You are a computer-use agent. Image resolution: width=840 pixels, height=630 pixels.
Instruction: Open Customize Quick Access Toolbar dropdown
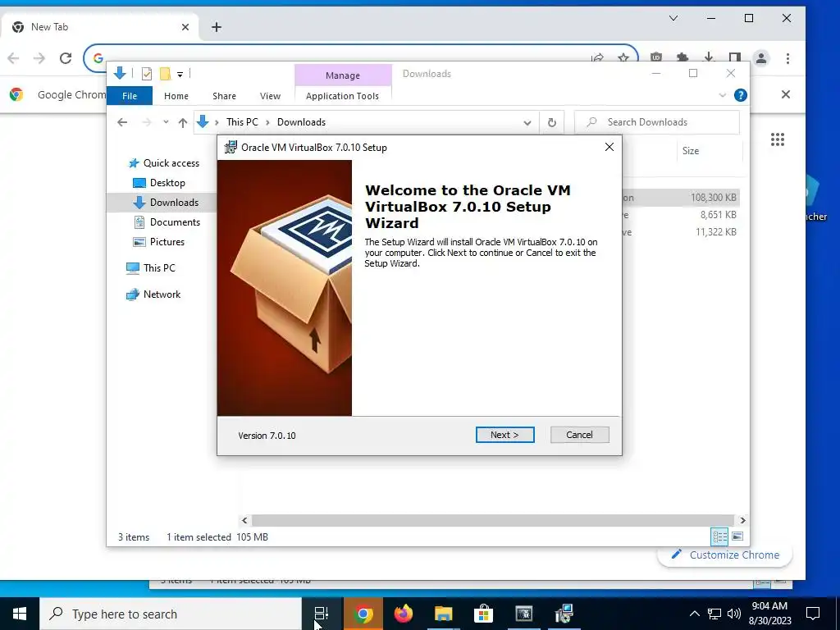point(180,75)
